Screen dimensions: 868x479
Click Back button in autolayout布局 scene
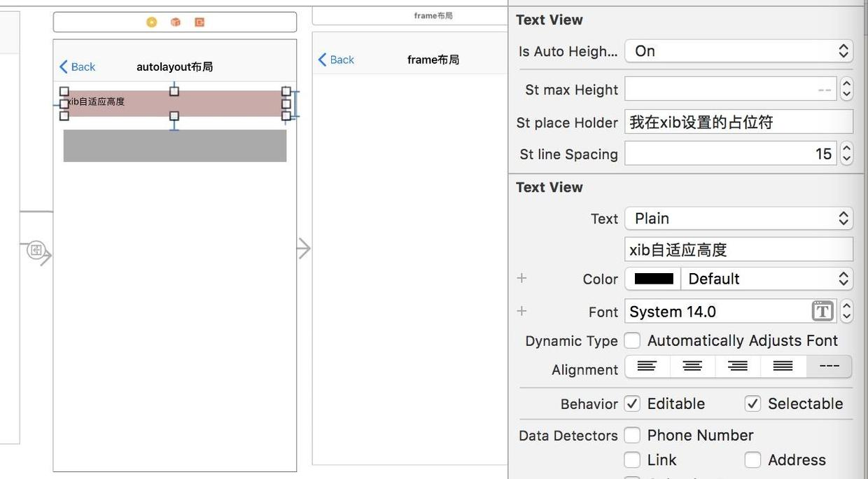[x=78, y=67]
